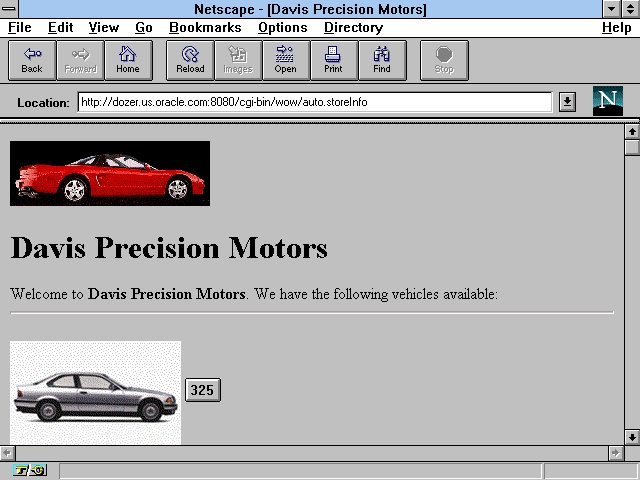
Task: Open the Help menu
Action: point(616,28)
